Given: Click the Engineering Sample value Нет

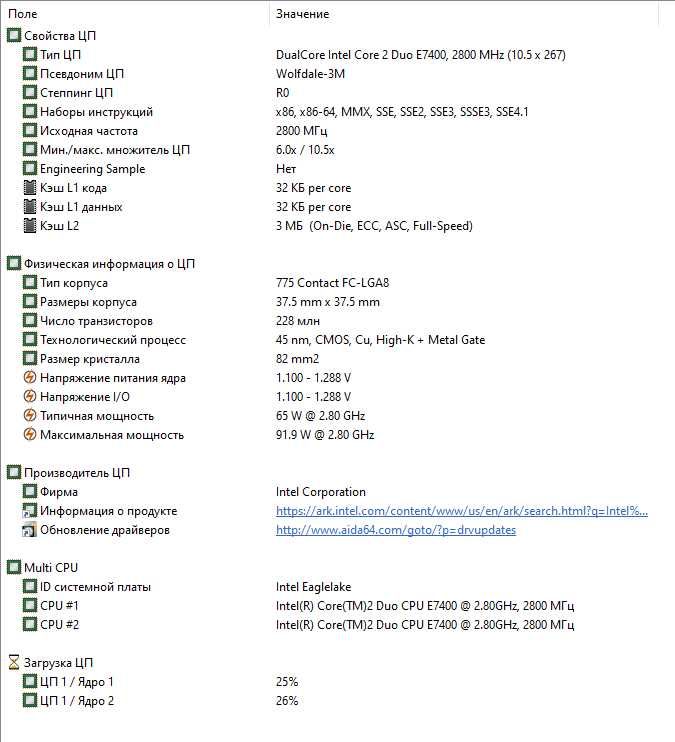Looking at the screenshot, I should point(286,168).
